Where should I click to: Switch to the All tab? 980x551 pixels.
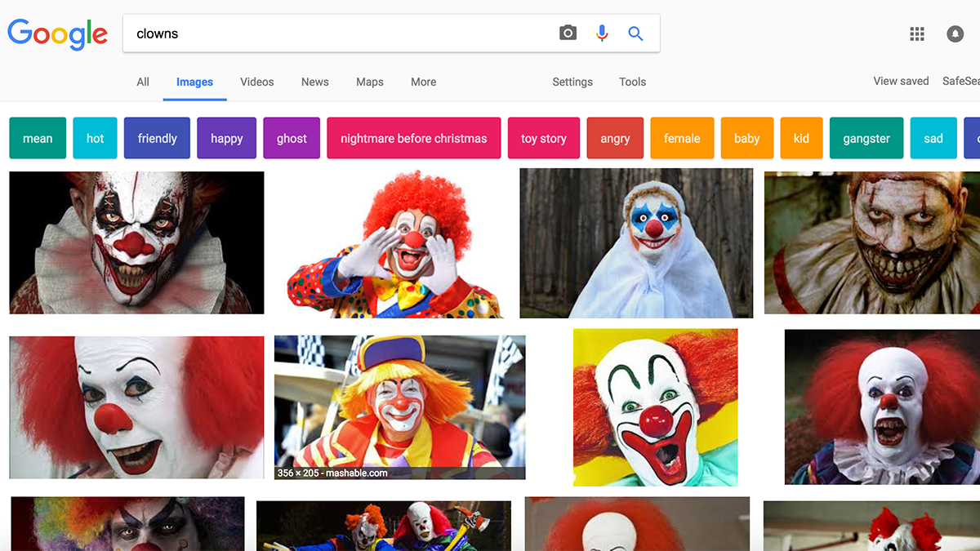(143, 82)
